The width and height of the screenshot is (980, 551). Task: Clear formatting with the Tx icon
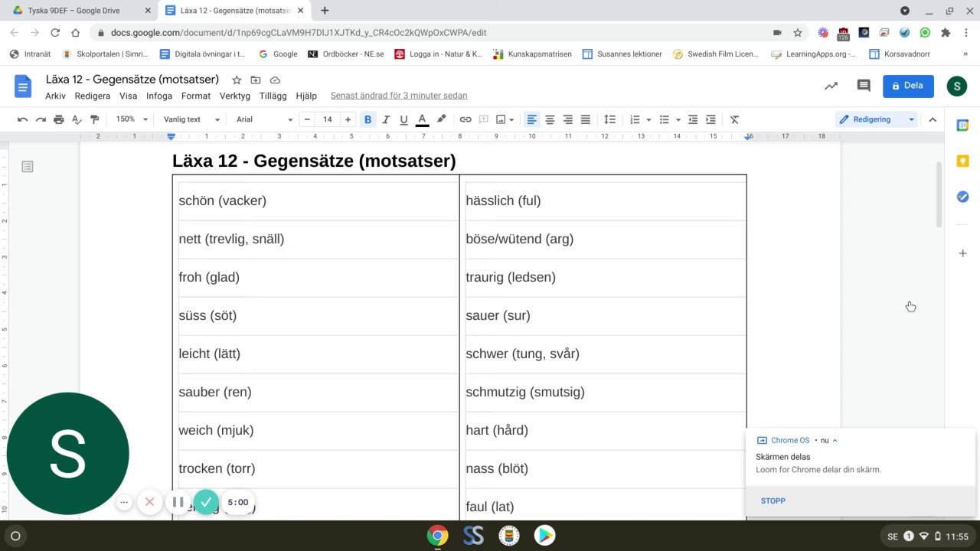(734, 119)
